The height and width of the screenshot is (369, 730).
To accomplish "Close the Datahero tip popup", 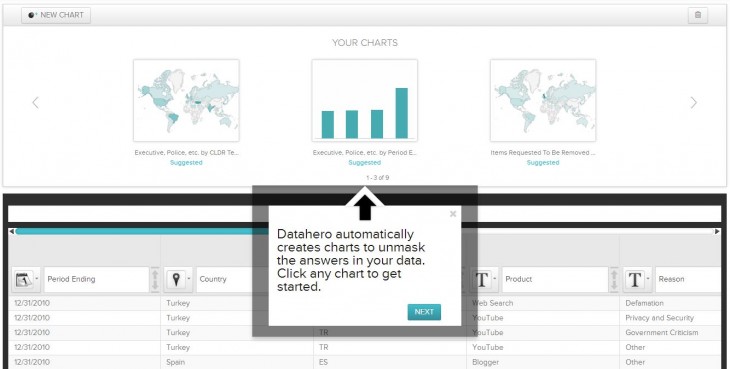I will pos(453,214).
